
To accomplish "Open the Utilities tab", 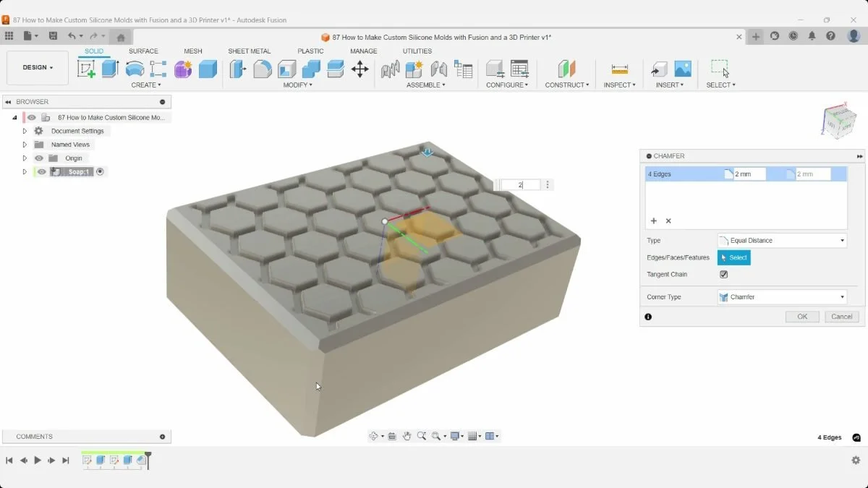I will [417, 51].
